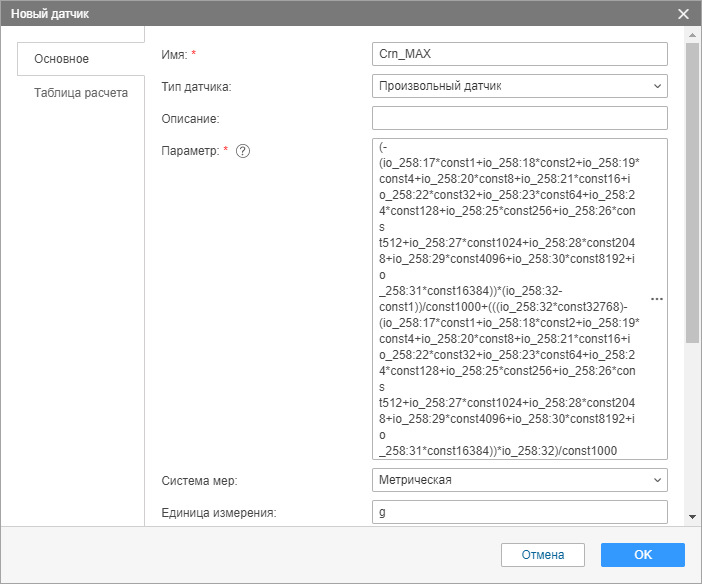Click the empty scrollbar track below the thumb
702x584 pixels.
pos(691,430)
